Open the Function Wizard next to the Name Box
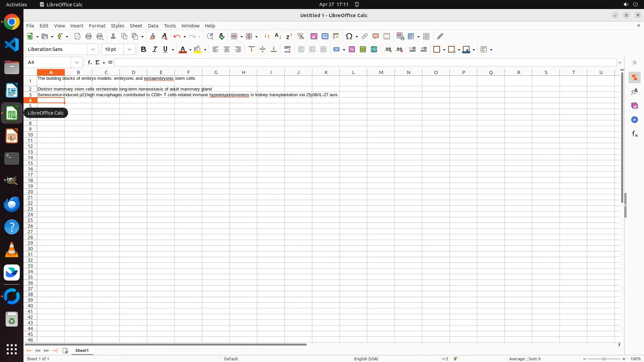 [90, 62]
